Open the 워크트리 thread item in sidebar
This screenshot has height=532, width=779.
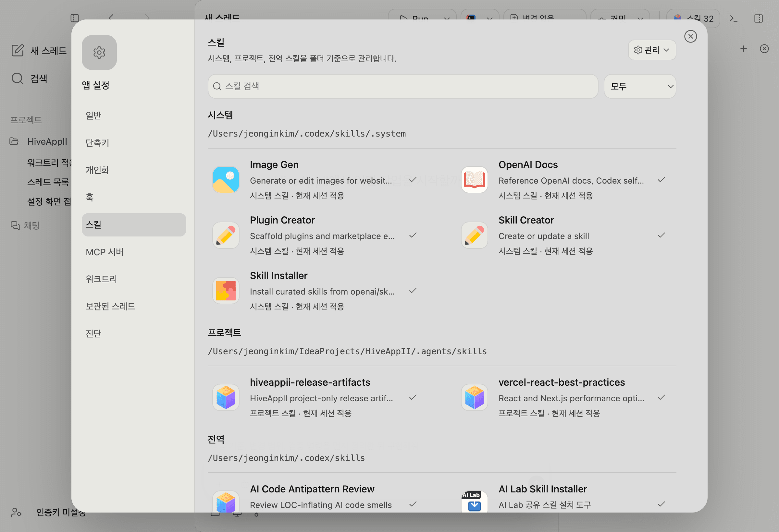point(49,163)
